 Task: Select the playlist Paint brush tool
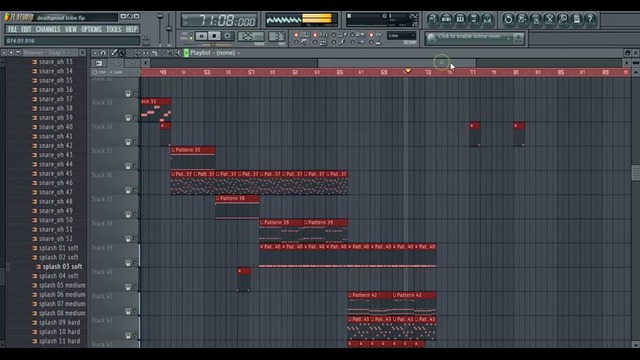click(x=122, y=53)
